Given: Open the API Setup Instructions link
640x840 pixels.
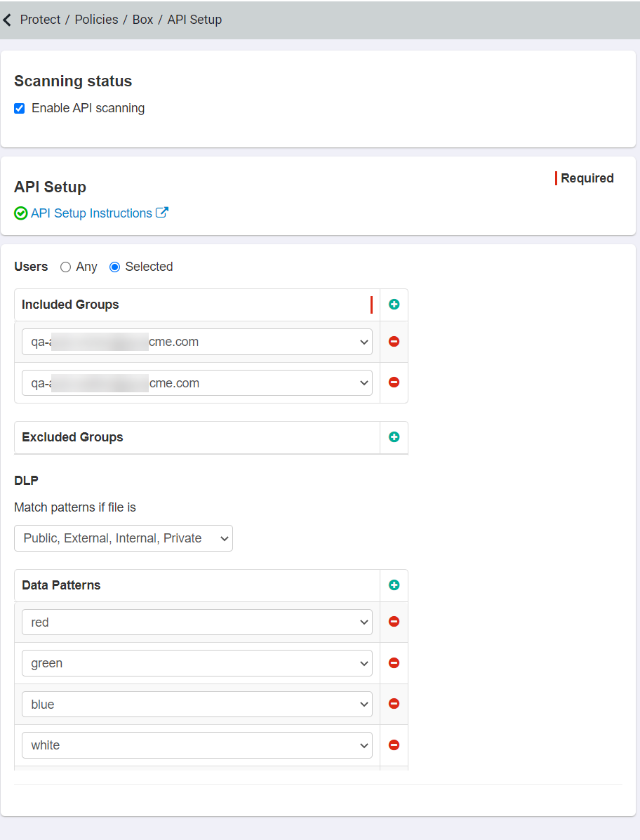Looking at the screenshot, I should point(91,213).
